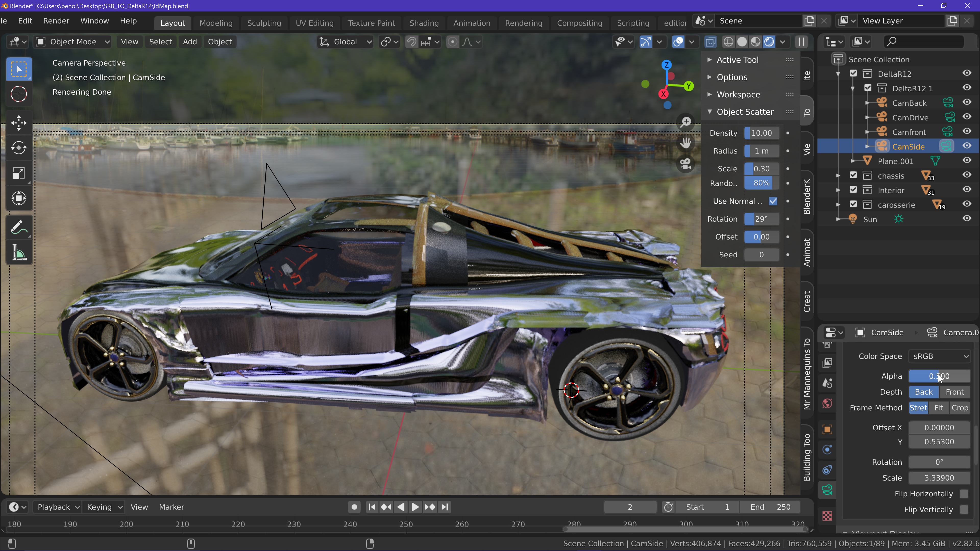Hide the Sun light in outliner
This screenshot has height=551, width=980.
[967, 219]
